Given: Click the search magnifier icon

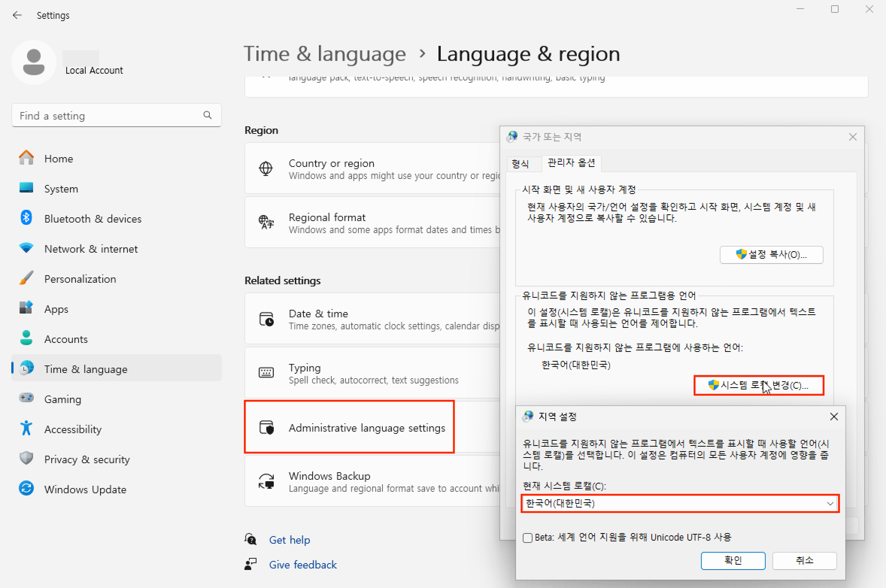Looking at the screenshot, I should (207, 115).
